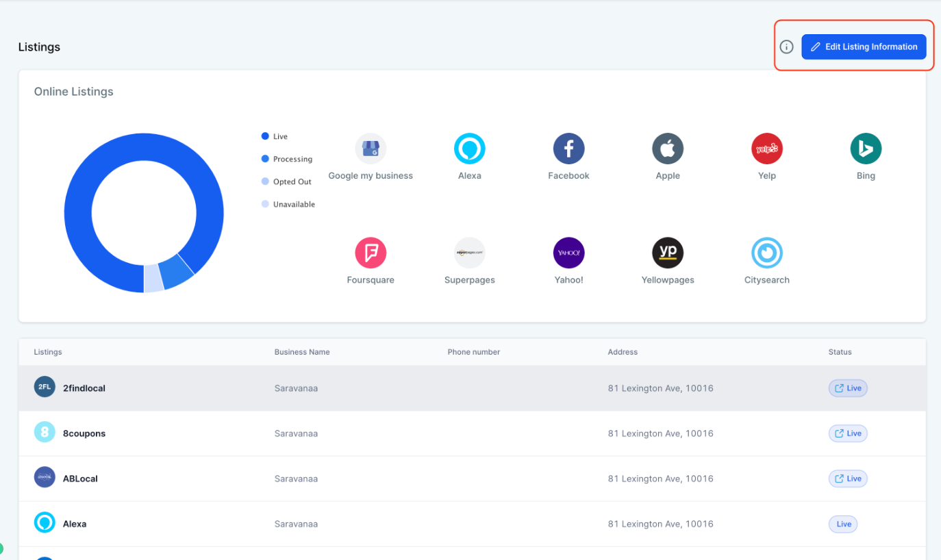Viewport: 941px width, 560px height.
Task: Click the Live status badge for Alexa row
Action: click(843, 524)
